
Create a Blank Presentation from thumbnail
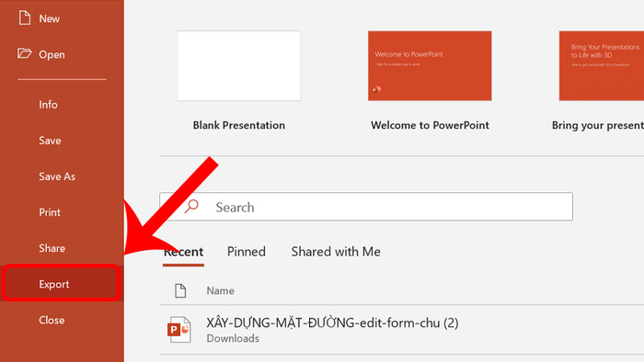(x=238, y=65)
